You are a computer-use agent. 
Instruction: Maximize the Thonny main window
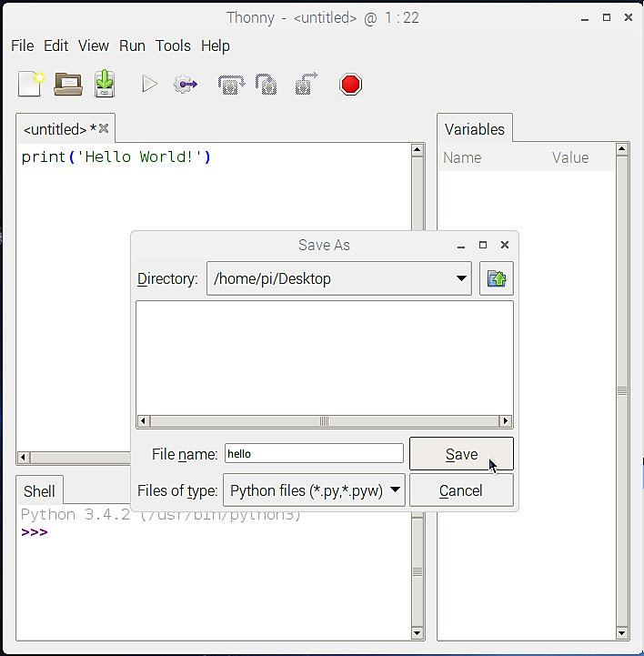click(607, 17)
